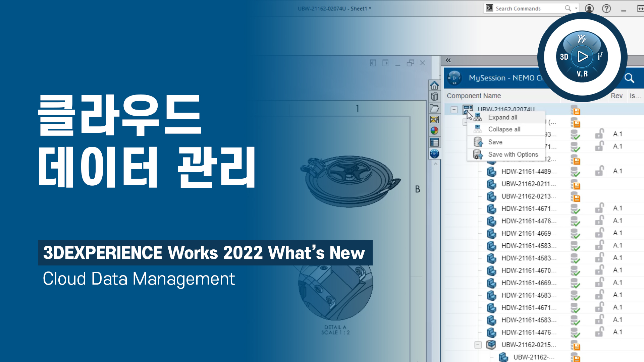The image size is (644, 362).
Task: Select the HDW-21161-4489 component row
Action: click(544, 172)
